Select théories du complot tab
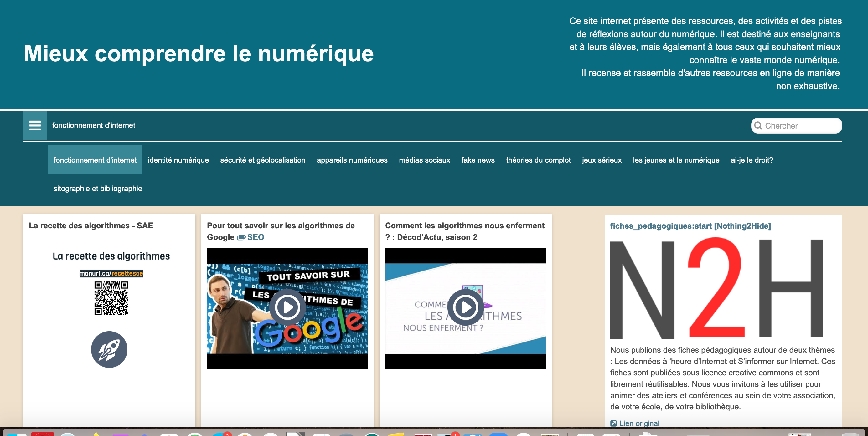Image resolution: width=868 pixels, height=436 pixels. 538,160
